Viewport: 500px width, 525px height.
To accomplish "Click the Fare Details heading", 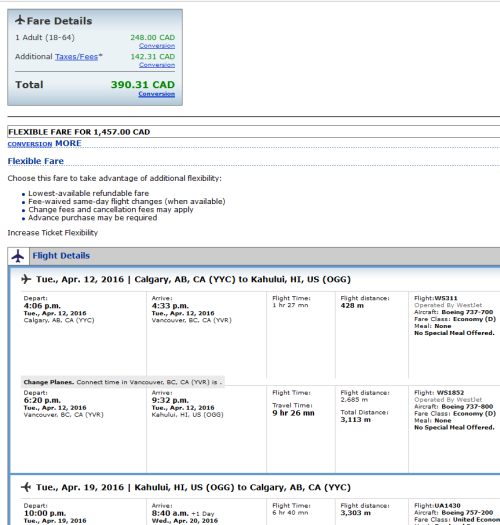I will (59, 21).
